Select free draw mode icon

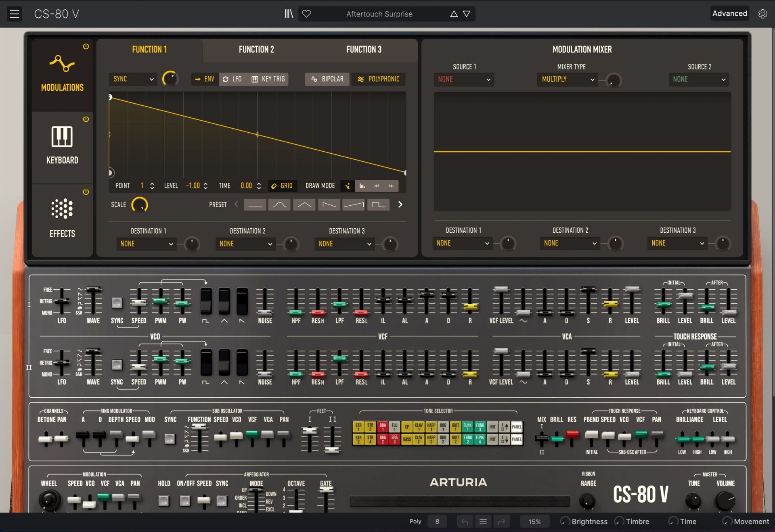[x=348, y=186]
